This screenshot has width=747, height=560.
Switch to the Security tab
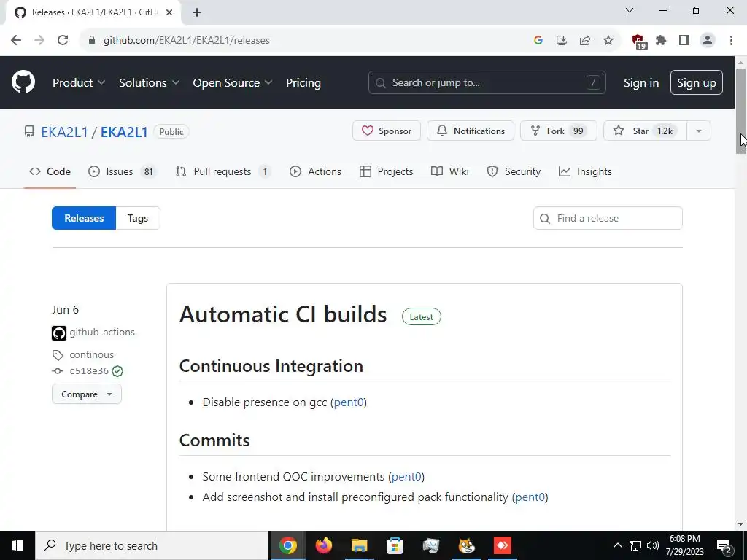tap(514, 171)
